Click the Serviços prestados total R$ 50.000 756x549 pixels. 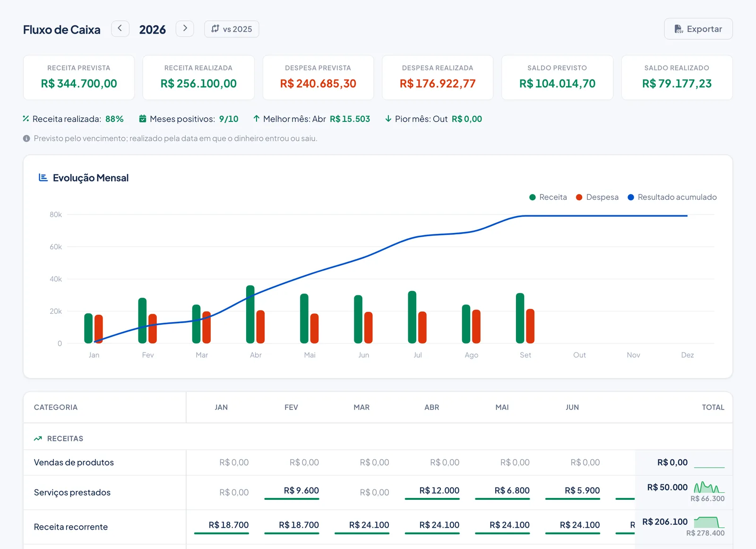coord(667,487)
